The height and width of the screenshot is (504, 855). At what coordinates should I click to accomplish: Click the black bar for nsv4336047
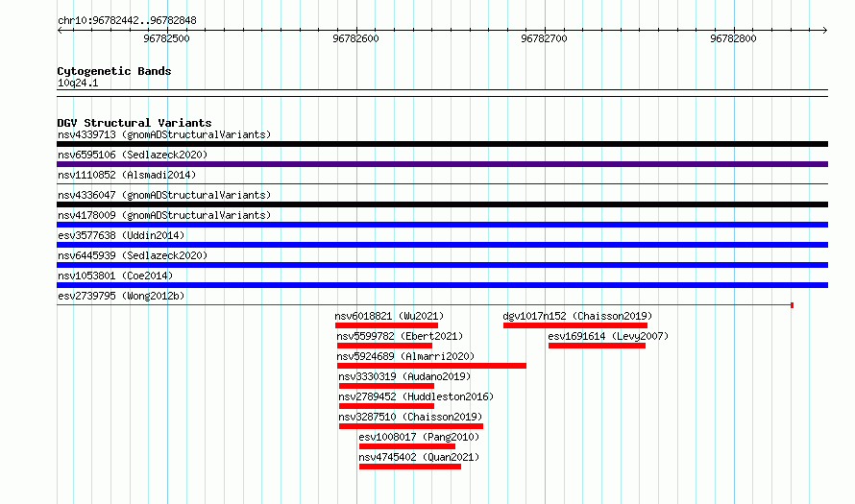442,204
